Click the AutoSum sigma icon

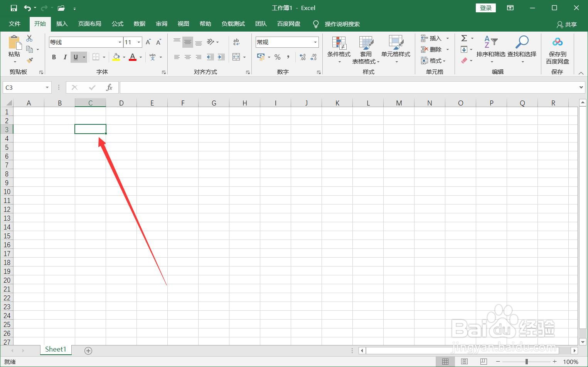coord(464,38)
